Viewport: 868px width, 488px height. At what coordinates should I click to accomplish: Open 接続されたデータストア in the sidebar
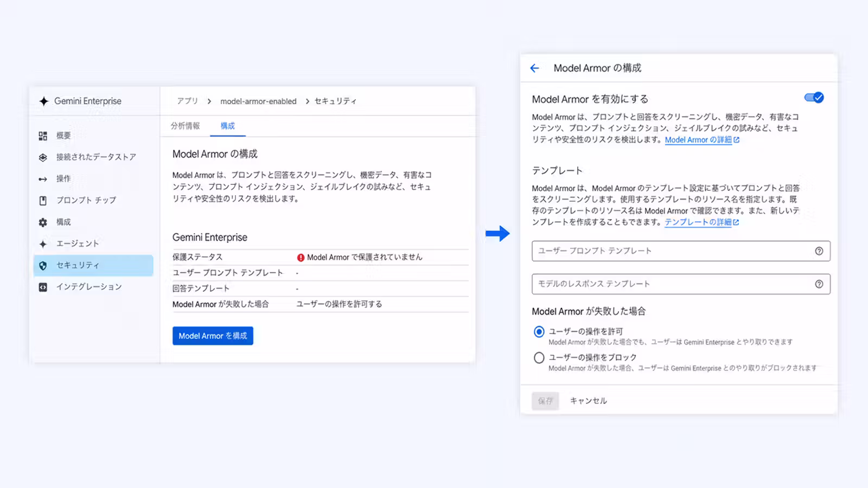click(x=96, y=157)
